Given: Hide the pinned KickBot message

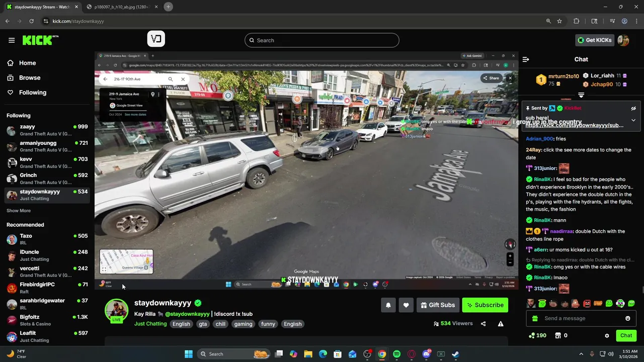Looking at the screenshot, I should (633, 108).
